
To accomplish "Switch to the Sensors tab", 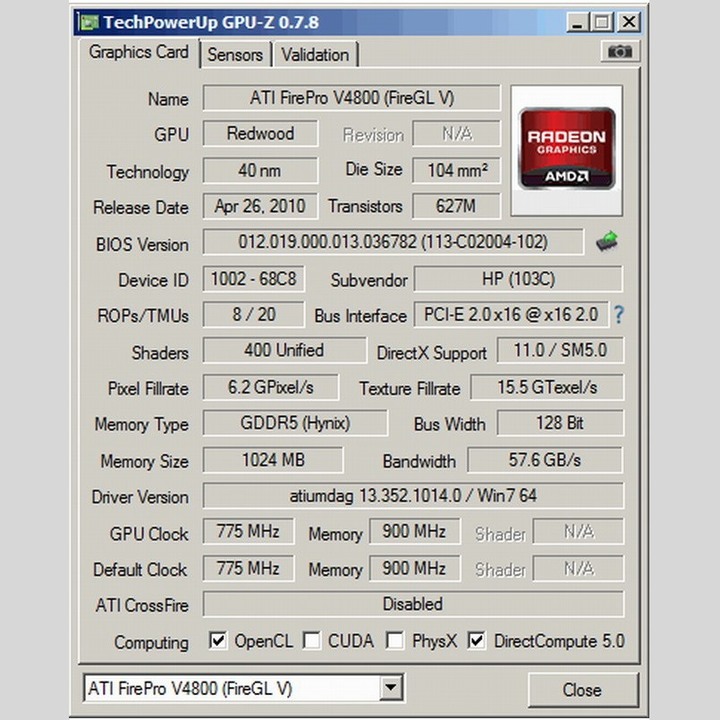I will point(235,55).
